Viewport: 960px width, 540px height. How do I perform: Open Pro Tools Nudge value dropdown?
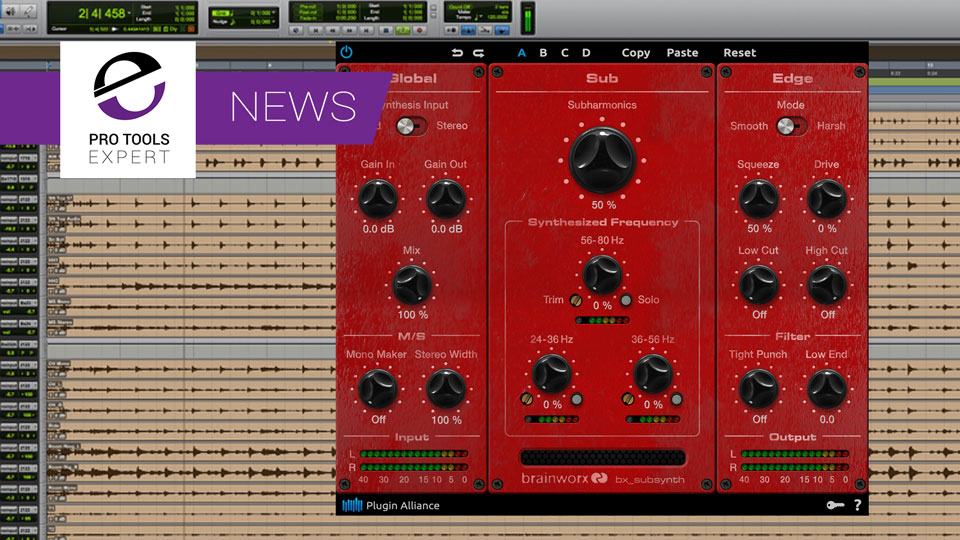274,22
